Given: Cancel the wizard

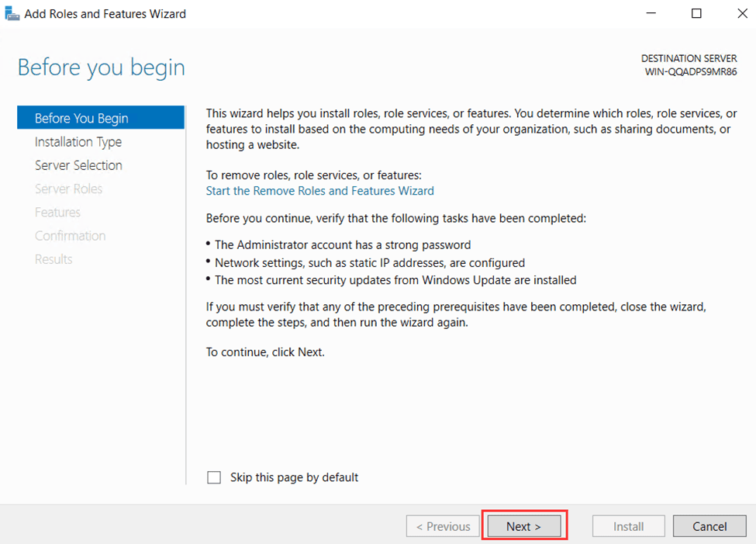Looking at the screenshot, I should [x=709, y=526].
